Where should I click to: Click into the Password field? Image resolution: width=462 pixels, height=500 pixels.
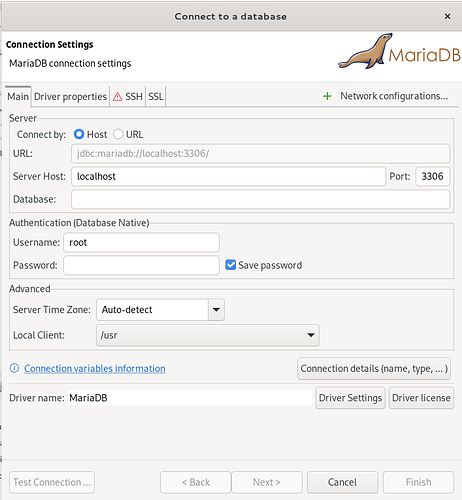coord(141,265)
